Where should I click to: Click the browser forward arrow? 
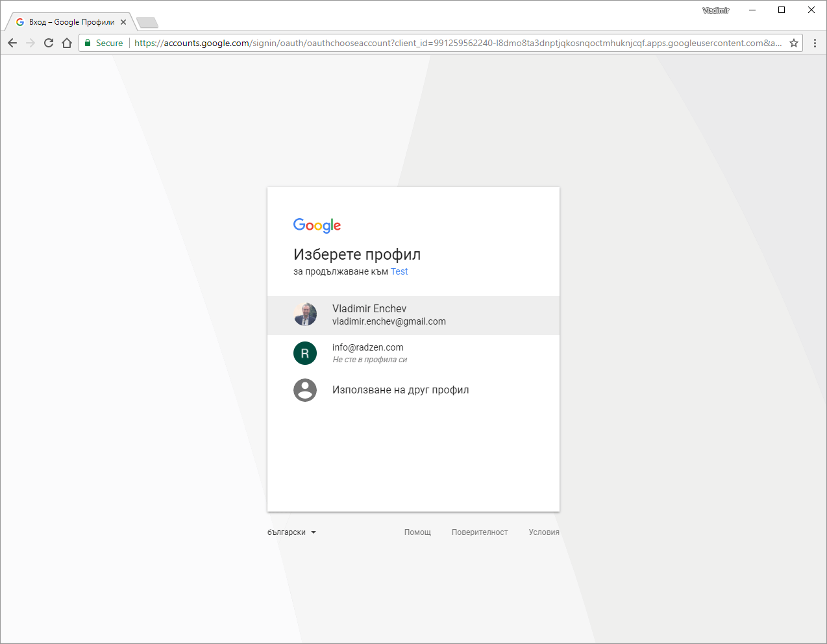point(31,43)
